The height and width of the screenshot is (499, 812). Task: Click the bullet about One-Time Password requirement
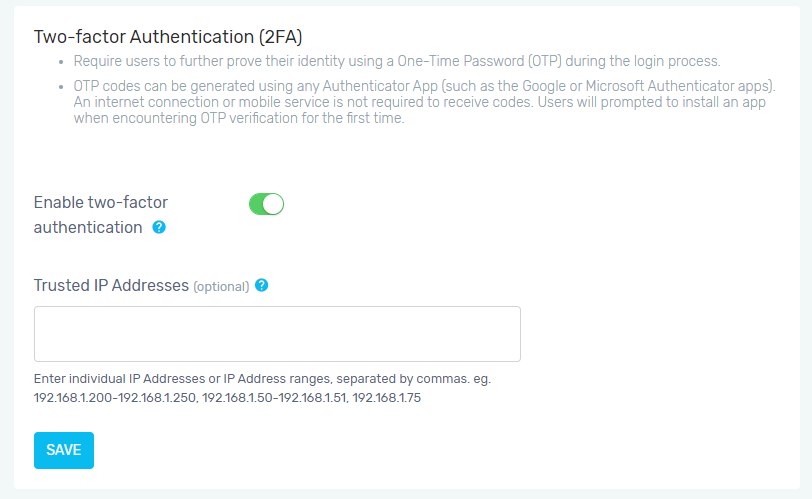click(x=397, y=61)
